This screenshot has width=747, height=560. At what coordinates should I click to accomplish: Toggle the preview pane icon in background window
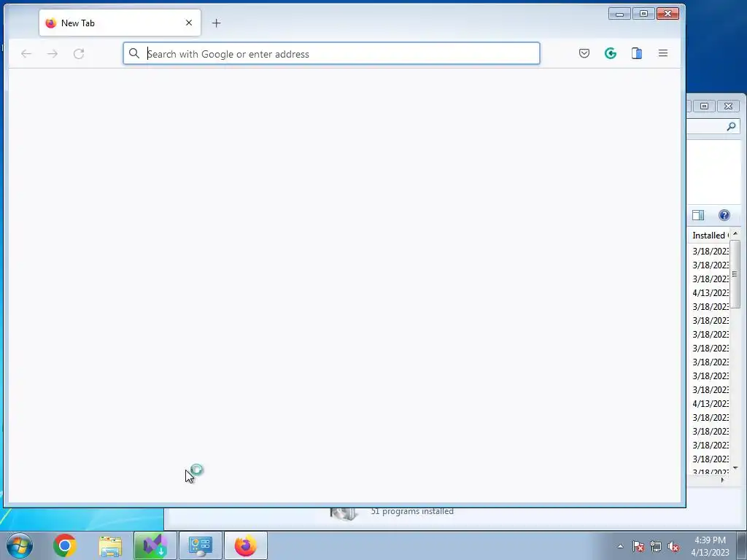pyautogui.click(x=698, y=215)
